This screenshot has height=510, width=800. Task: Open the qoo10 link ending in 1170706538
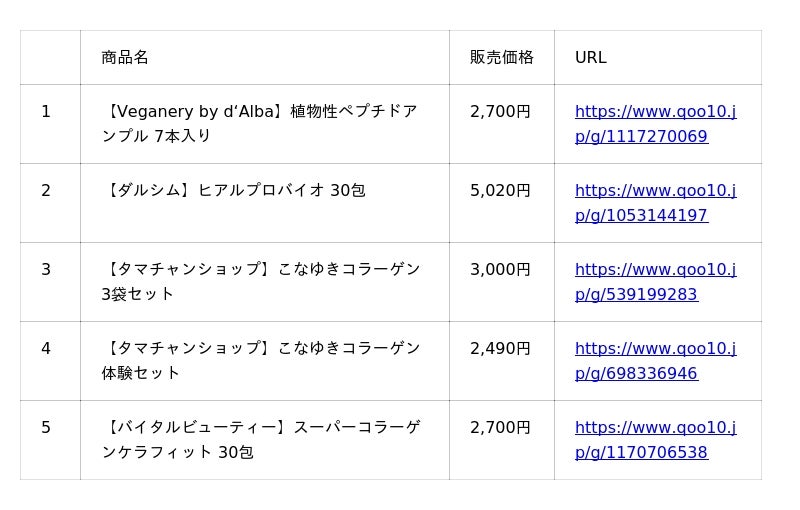coord(655,440)
